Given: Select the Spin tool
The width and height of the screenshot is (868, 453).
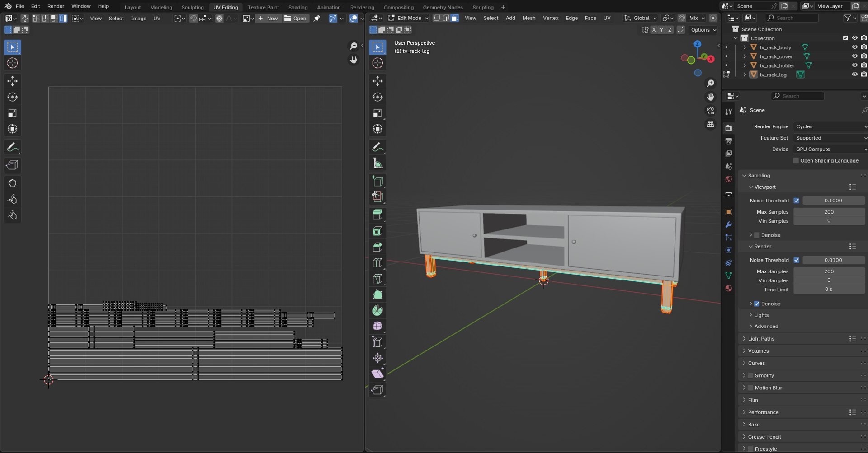Looking at the screenshot, I should (377, 310).
